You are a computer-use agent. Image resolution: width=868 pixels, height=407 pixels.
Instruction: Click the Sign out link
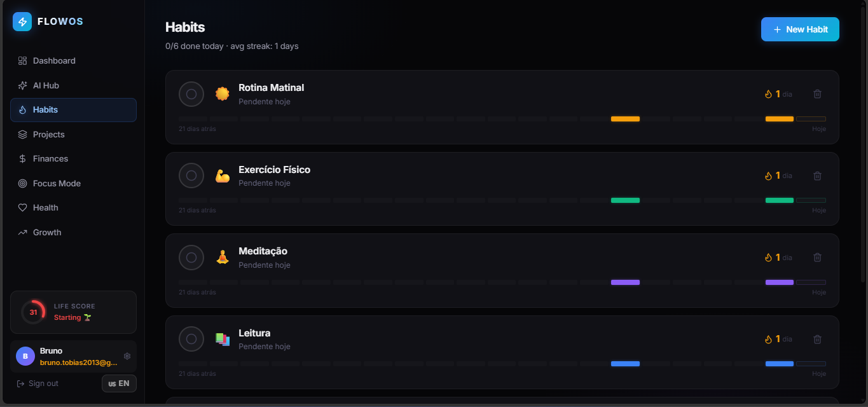pyautogui.click(x=38, y=383)
